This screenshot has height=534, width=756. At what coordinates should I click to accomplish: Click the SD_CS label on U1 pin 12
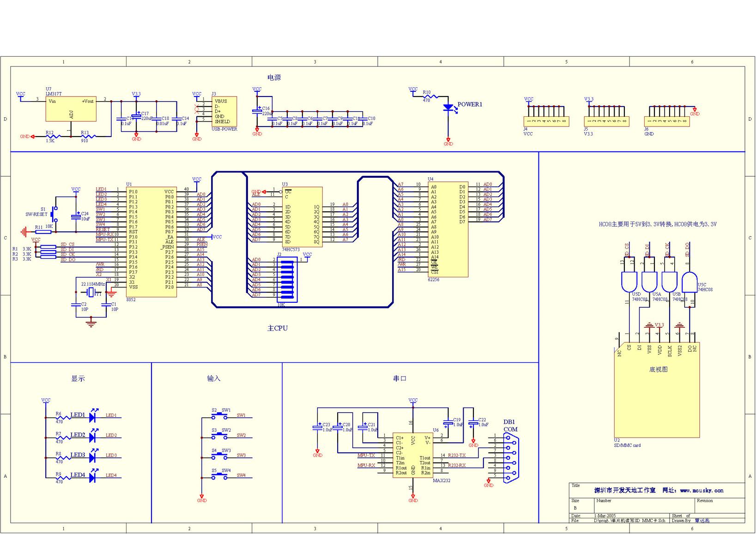(x=67, y=244)
